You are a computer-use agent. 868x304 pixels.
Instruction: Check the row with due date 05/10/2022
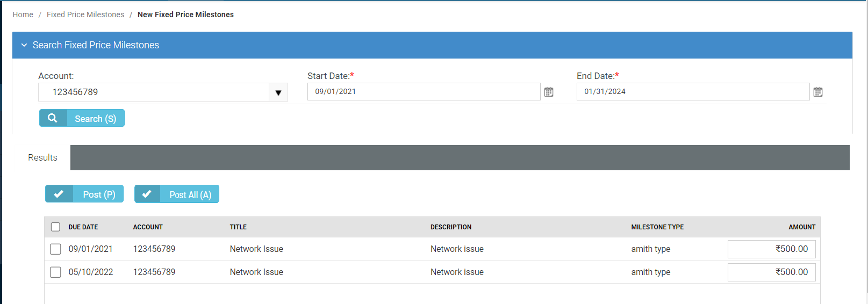click(55, 272)
